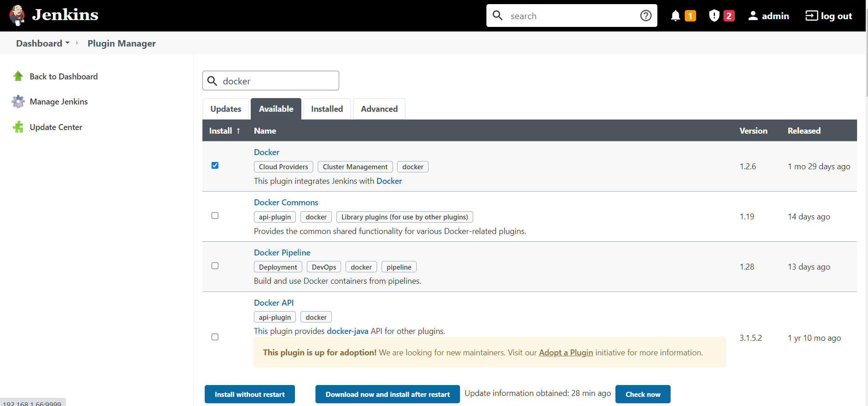Open the Advanced tab

click(379, 109)
